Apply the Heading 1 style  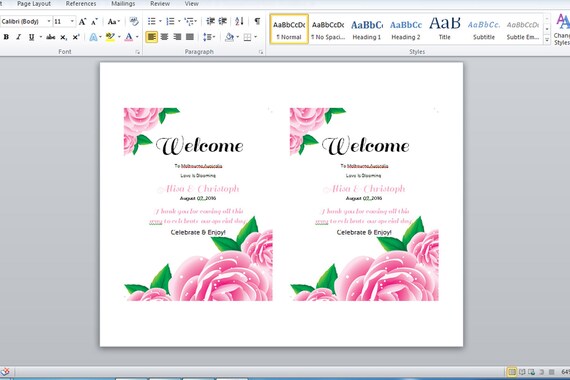(x=367, y=29)
